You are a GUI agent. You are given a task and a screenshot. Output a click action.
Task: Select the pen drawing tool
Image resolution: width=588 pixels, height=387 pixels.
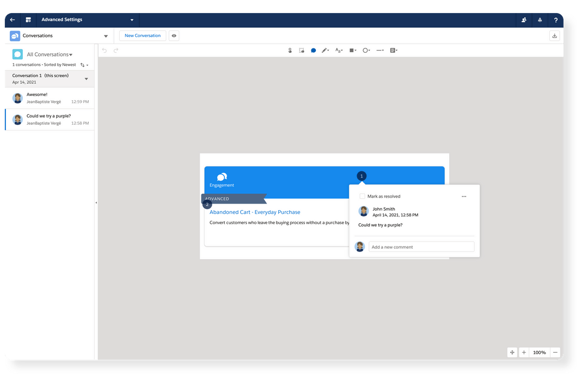pos(325,50)
